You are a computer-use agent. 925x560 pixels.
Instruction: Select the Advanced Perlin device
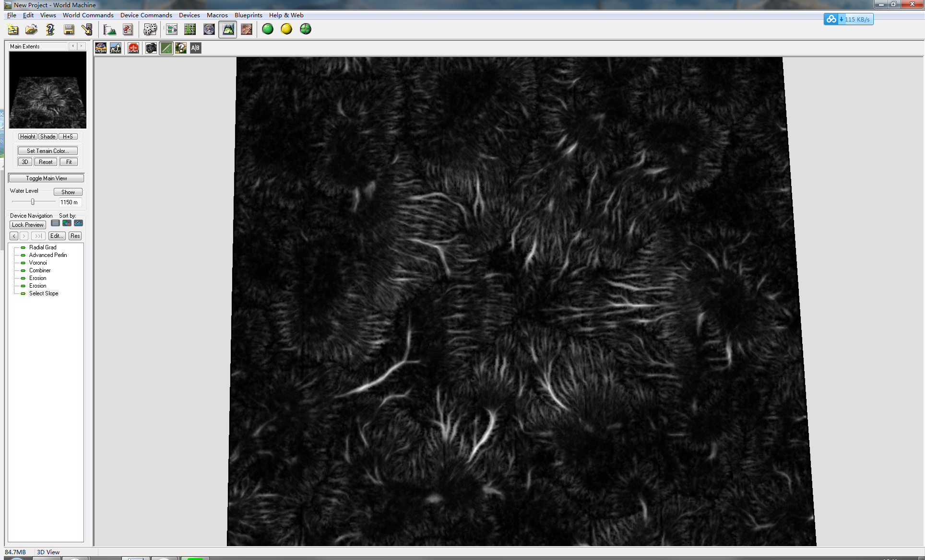[x=48, y=255]
